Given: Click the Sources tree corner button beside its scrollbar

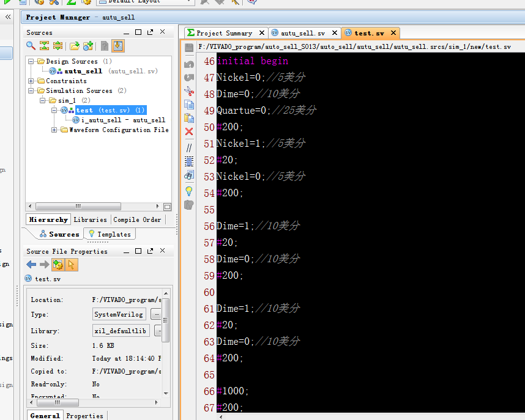Looking at the screenshot, I should pyautogui.click(x=168, y=207).
